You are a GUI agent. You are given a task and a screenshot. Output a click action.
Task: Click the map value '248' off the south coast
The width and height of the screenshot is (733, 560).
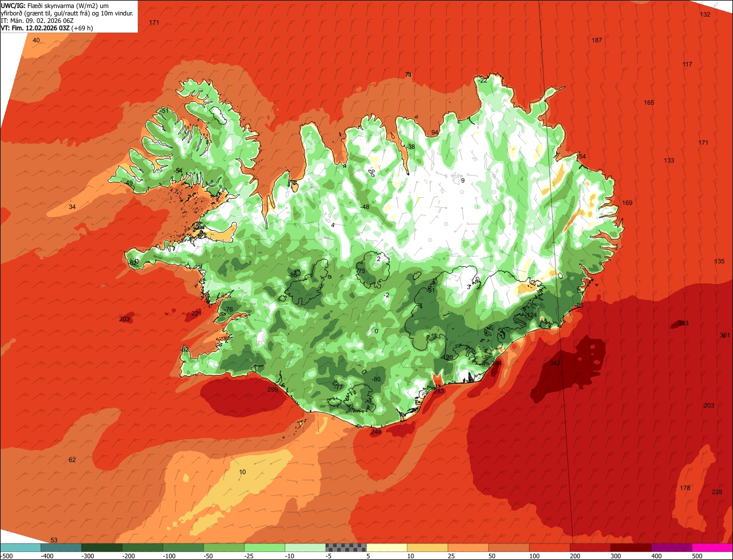click(x=376, y=432)
